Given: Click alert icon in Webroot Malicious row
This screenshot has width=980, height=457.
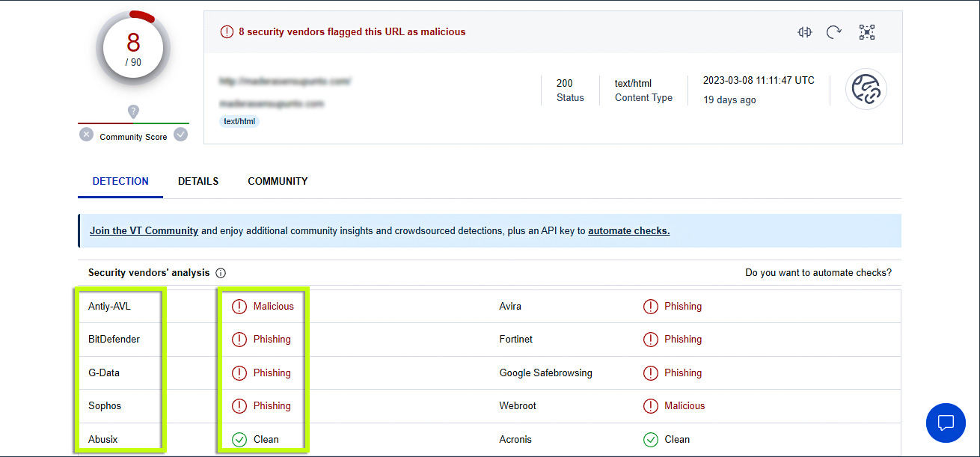Looking at the screenshot, I should point(651,405).
